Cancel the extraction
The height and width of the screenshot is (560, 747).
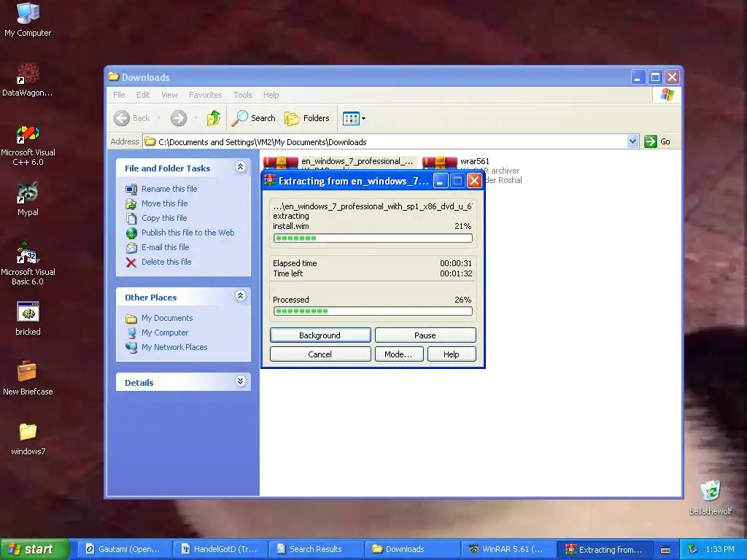point(320,354)
